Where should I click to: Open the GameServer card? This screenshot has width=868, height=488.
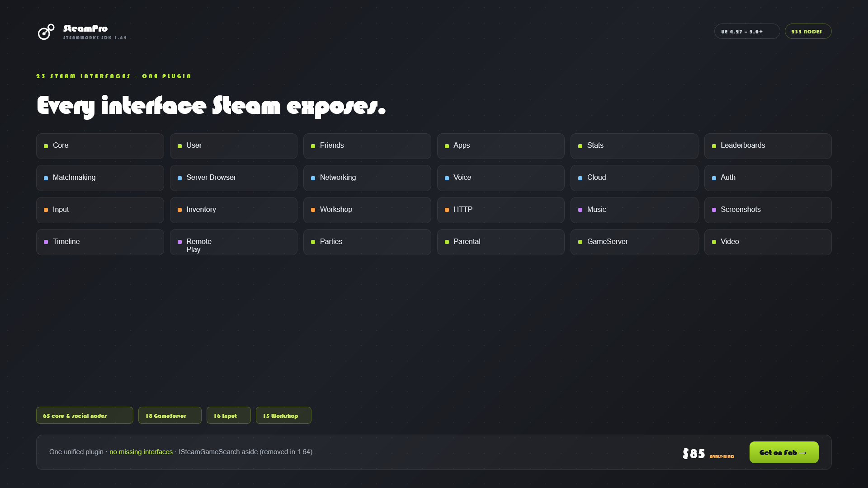tap(634, 242)
